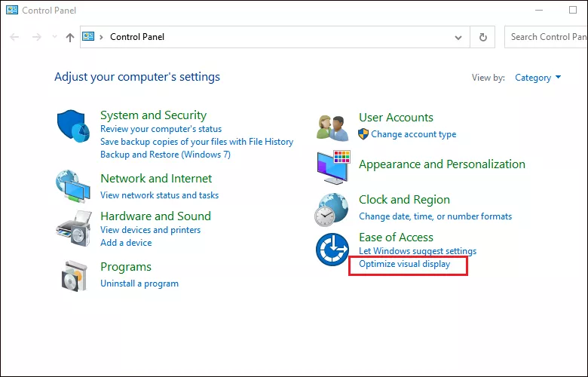The width and height of the screenshot is (588, 377).
Task: Open the User Accounts people icon
Action: pyautogui.click(x=332, y=128)
